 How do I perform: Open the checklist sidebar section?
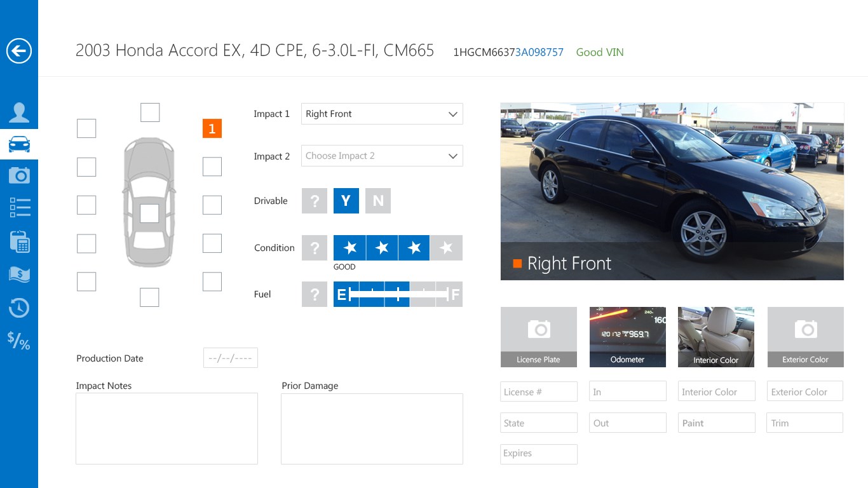(19, 207)
